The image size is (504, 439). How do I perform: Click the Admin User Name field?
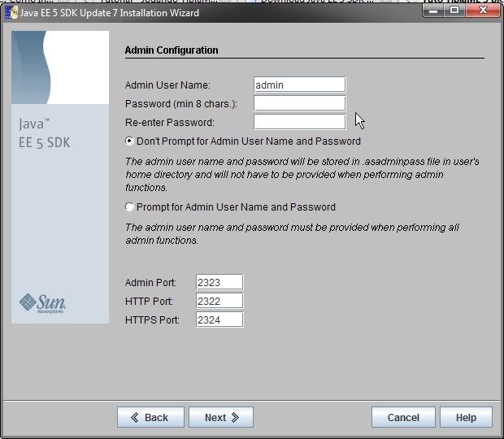pos(299,85)
